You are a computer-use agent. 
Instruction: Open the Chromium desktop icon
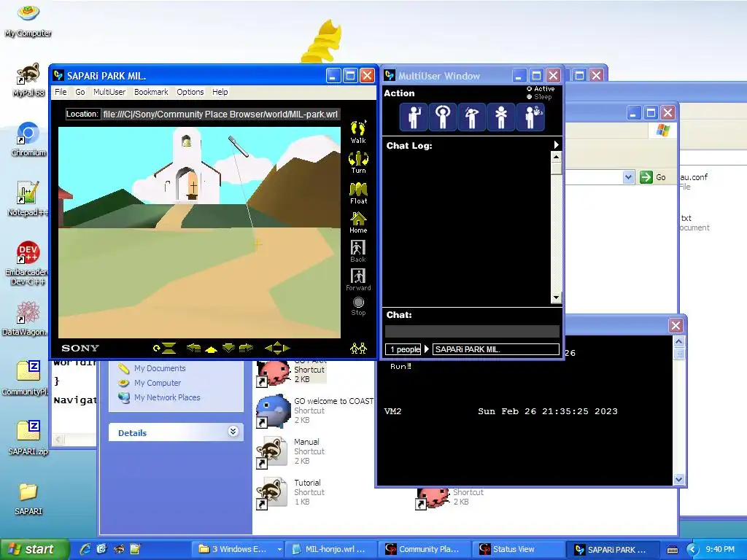coord(28,139)
